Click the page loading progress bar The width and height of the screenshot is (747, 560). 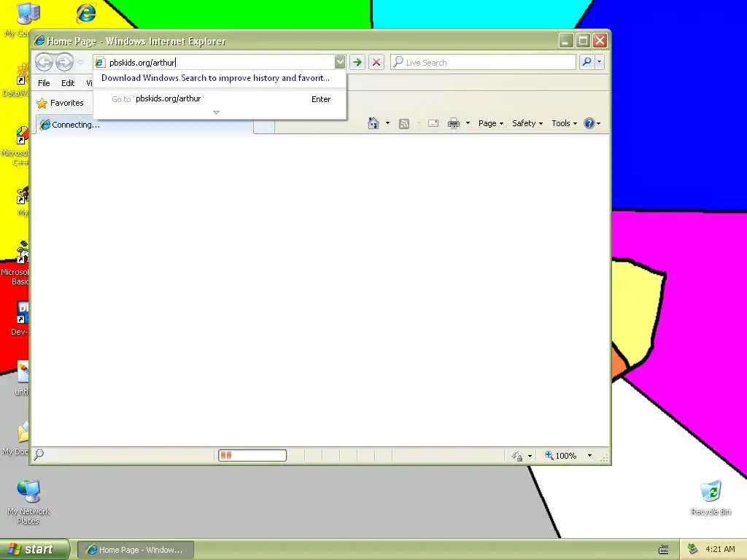click(x=252, y=456)
